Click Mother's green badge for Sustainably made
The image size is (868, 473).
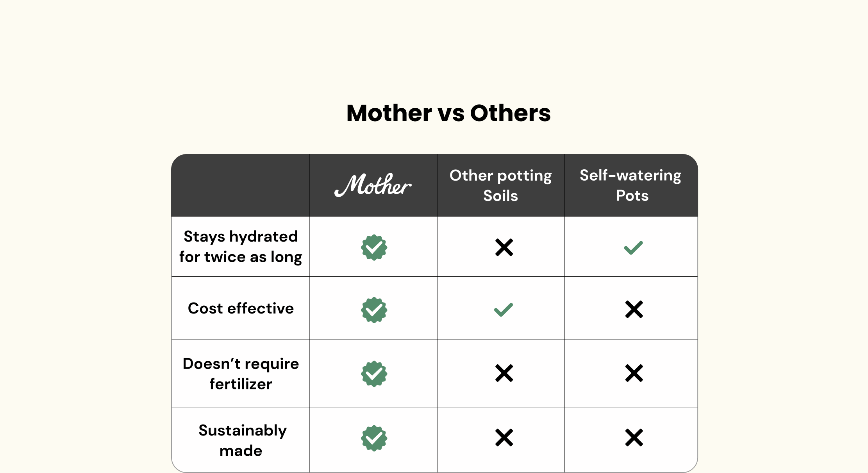374,438
